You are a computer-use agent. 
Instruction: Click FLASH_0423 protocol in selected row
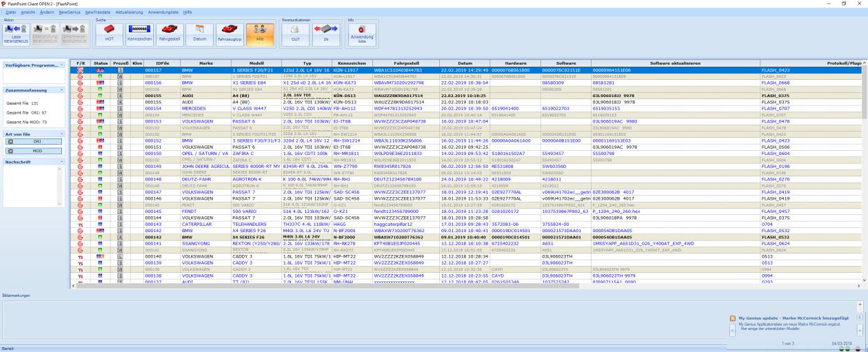[x=775, y=70]
